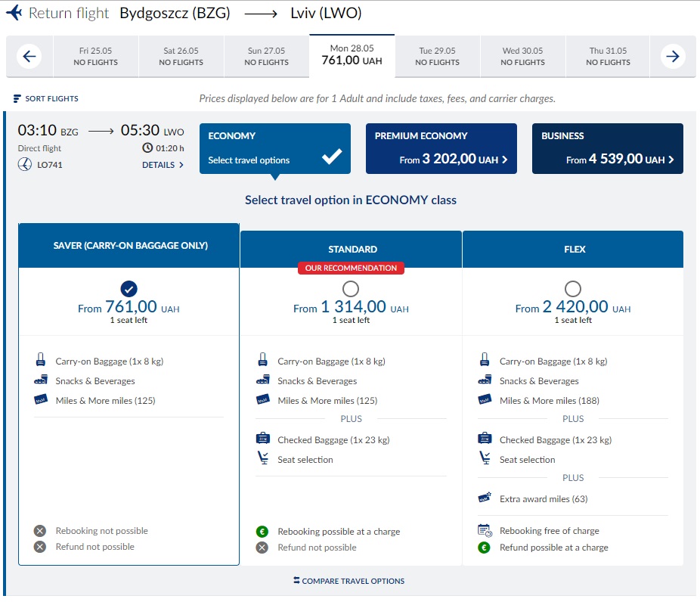This screenshot has width=700, height=602.
Task: Click the flight duration clock icon
Action: point(147,148)
